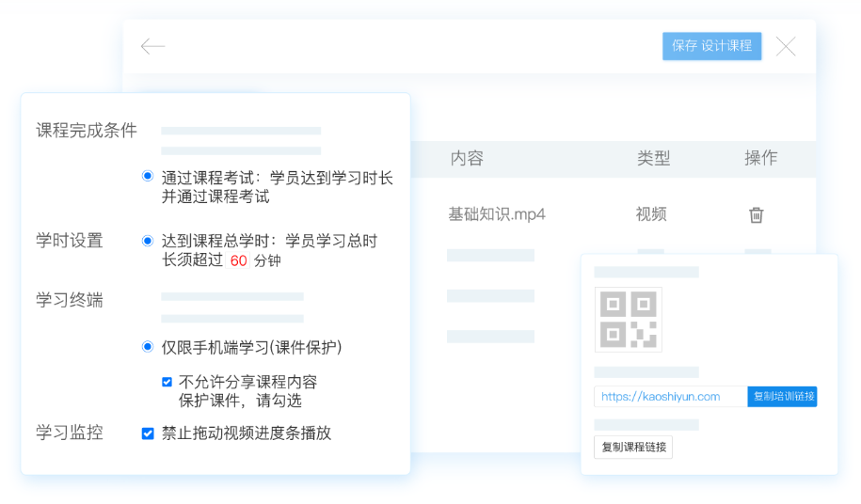
Task: Open the 基础知识.mp4 file entry
Action: tap(496, 214)
